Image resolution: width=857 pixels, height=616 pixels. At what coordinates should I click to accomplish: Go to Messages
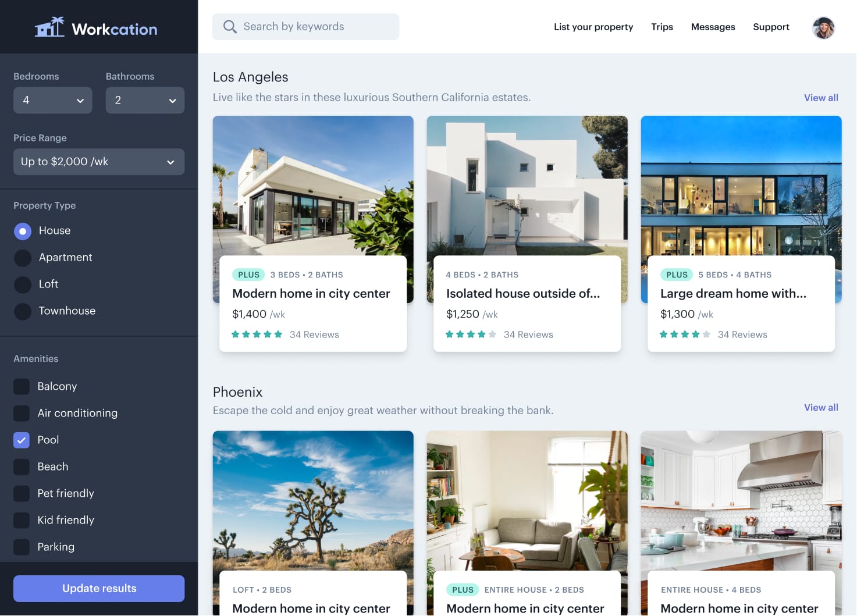click(x=713, y=27)
